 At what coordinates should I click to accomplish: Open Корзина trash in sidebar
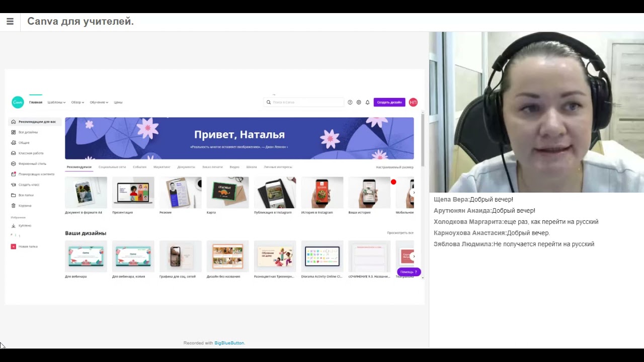pyautogui.click(x=25, y=206)
